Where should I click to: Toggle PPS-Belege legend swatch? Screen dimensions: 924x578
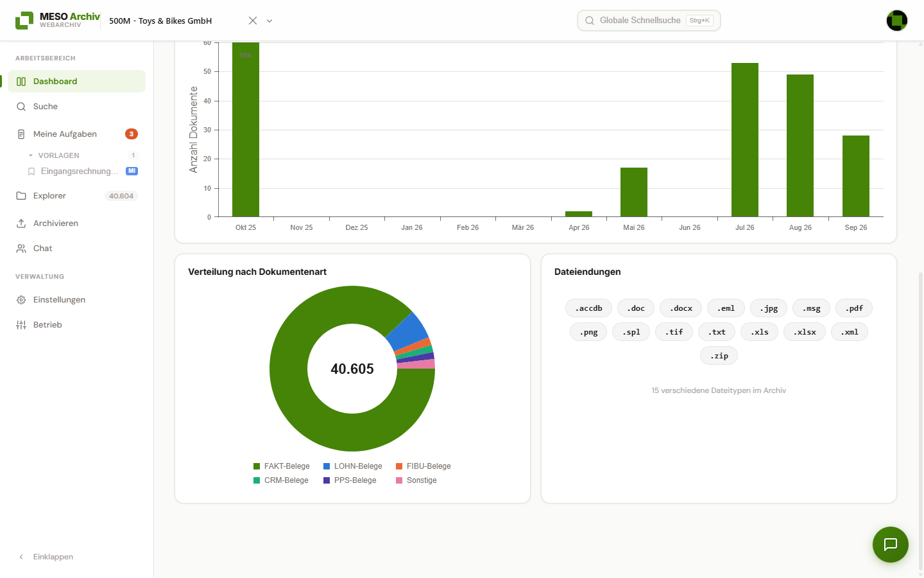327,480
